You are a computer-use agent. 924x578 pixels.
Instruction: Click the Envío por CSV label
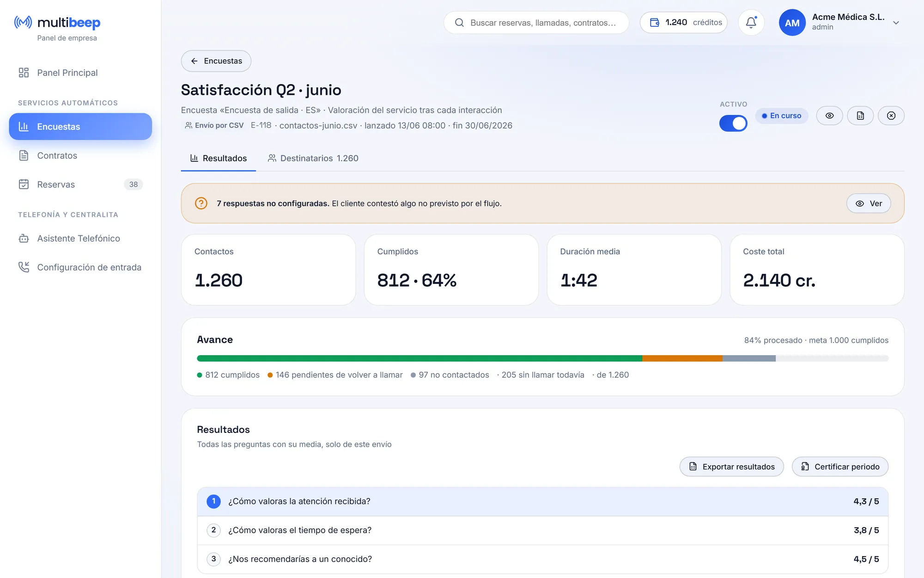click(x=214, y=125)
